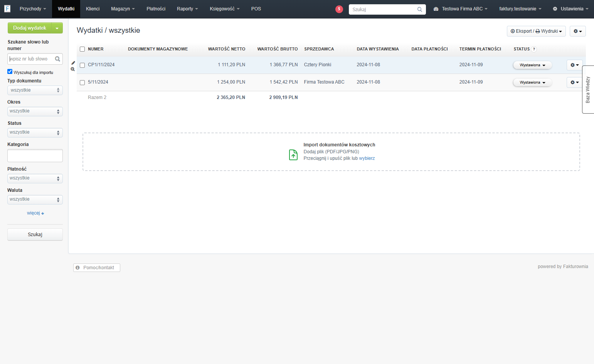Open the Przychody menu

coord(33,9)
